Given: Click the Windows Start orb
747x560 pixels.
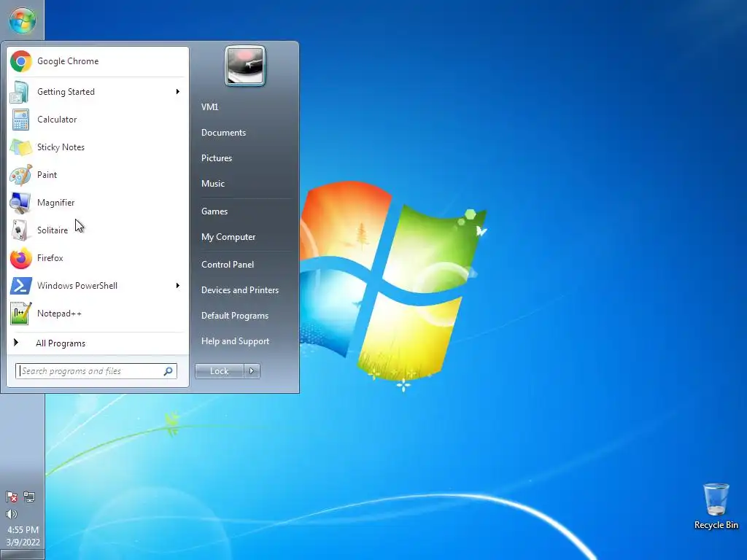Looking at the screenshot, I should 22,21.
